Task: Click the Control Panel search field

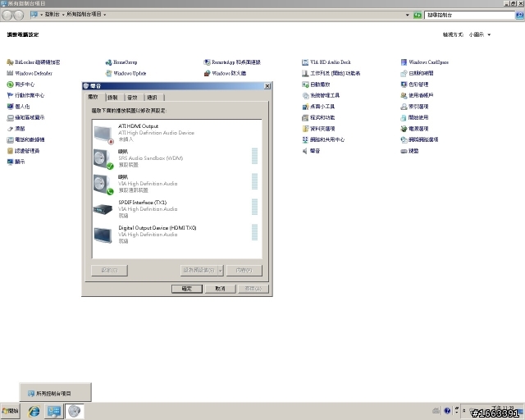Action: 469,15
